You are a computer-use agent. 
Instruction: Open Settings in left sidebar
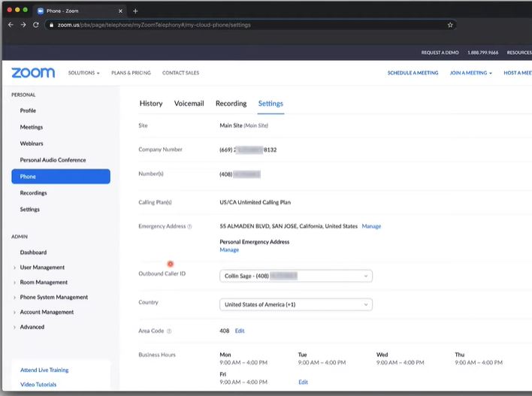pos(29,210)
